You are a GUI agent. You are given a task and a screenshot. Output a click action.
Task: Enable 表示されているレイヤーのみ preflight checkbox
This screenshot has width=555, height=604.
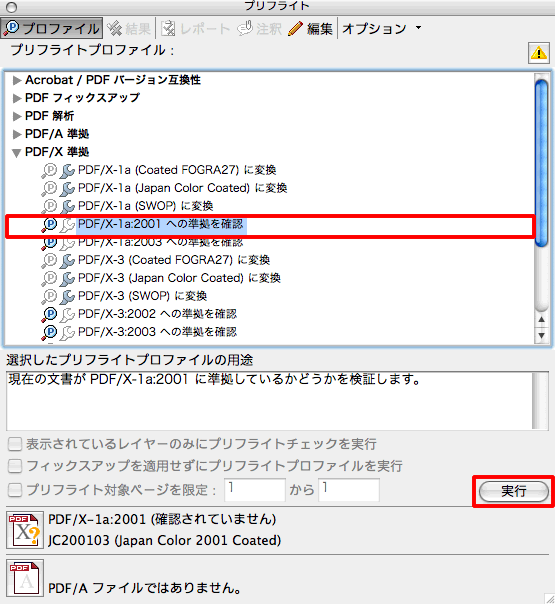click(x=15, y=444)
